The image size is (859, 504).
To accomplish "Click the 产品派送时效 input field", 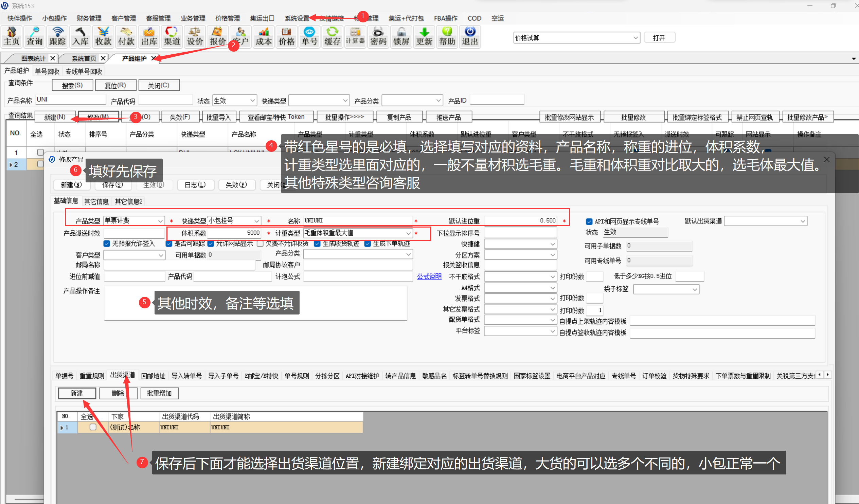I will pyautogui.click(x=134, y=233).
